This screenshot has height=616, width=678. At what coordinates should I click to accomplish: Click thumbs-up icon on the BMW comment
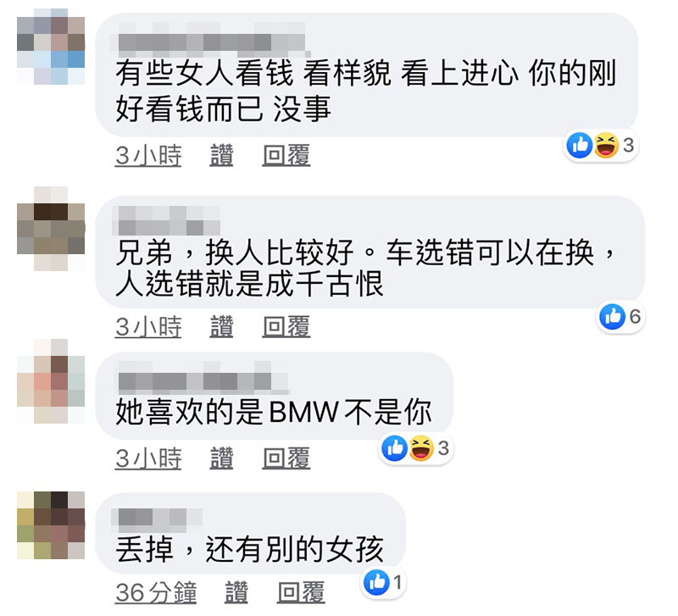pyautogui.click(x=394, y=448)
